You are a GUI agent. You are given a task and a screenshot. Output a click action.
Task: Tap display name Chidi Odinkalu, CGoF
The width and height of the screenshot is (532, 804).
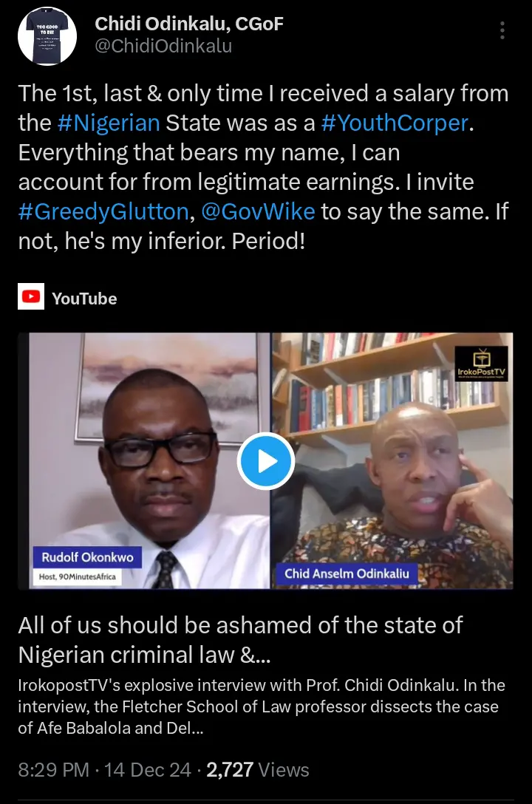point(189,24)
